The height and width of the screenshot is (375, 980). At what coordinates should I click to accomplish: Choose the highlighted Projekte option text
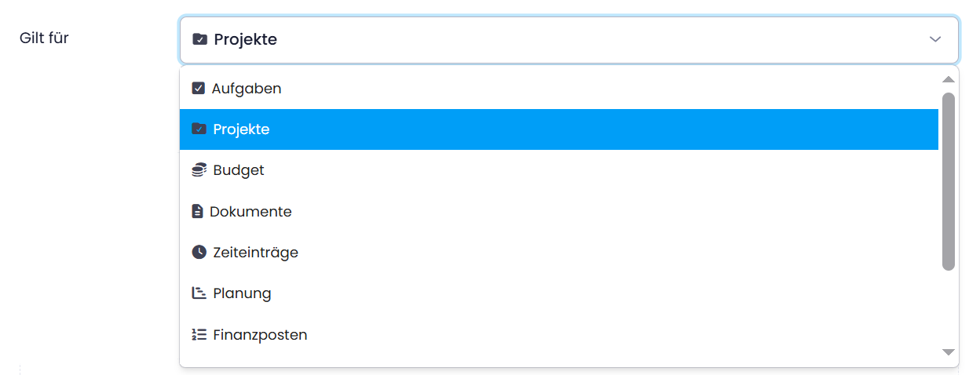coord(241,129)
